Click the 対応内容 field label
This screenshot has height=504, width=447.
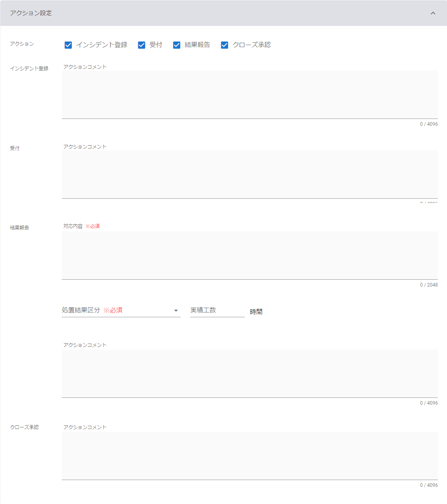73,226
